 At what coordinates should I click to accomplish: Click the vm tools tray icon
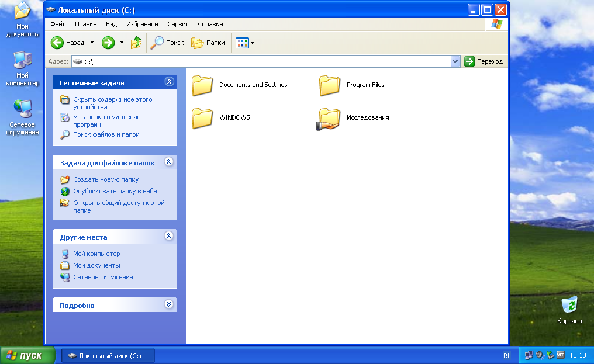(561, 355)
